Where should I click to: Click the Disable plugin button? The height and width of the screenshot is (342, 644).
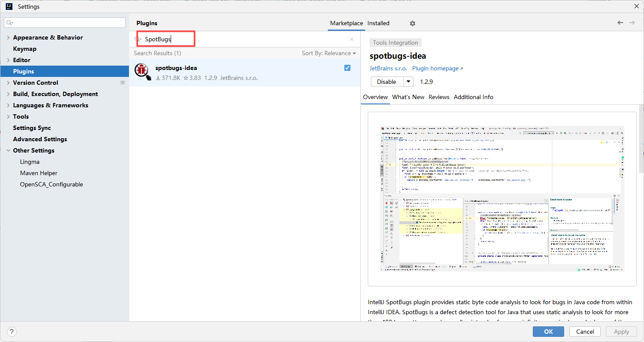(x=387, y=82)
